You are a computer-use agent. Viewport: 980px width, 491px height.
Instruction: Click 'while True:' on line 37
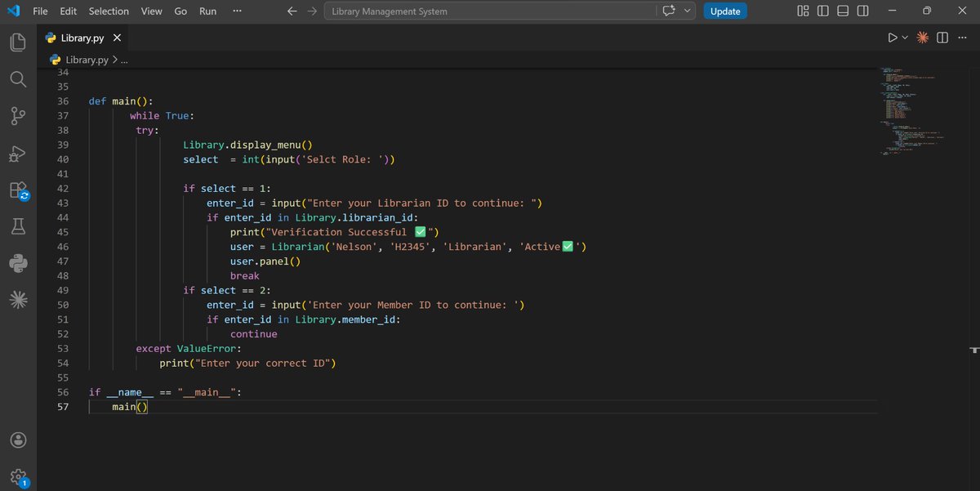162,116
